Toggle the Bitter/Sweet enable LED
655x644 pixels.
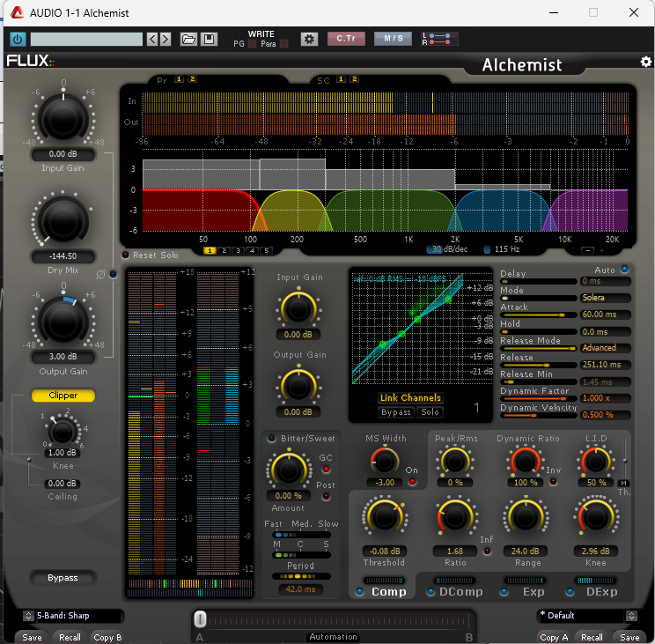[271, 438]
